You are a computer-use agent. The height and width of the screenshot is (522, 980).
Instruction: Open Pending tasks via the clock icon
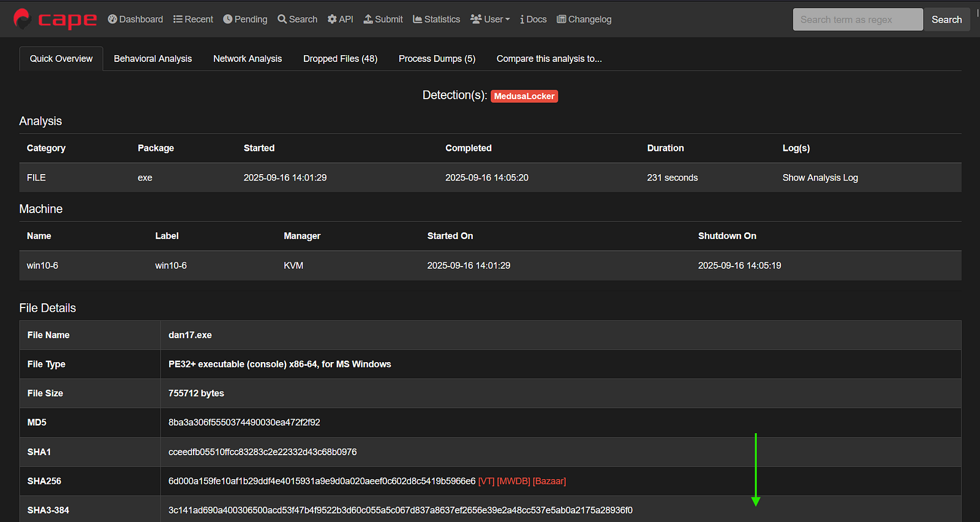coord(227,19)
